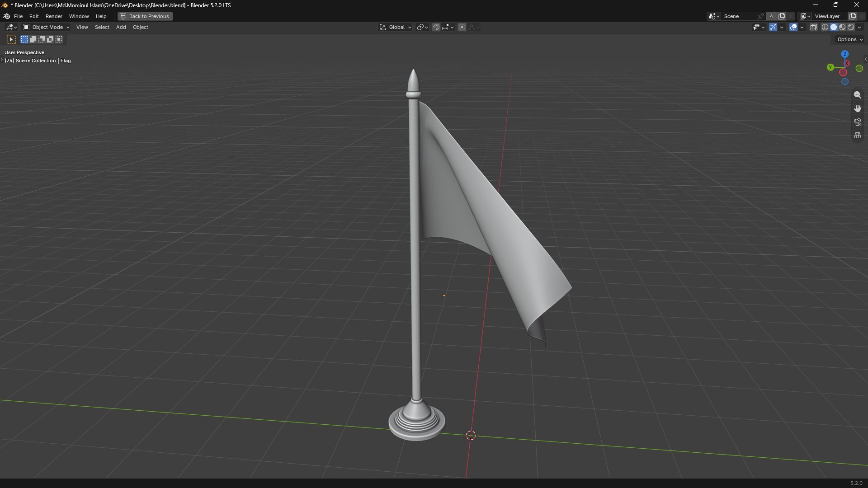Open the Blender logo application menu

tap(6, 16)
